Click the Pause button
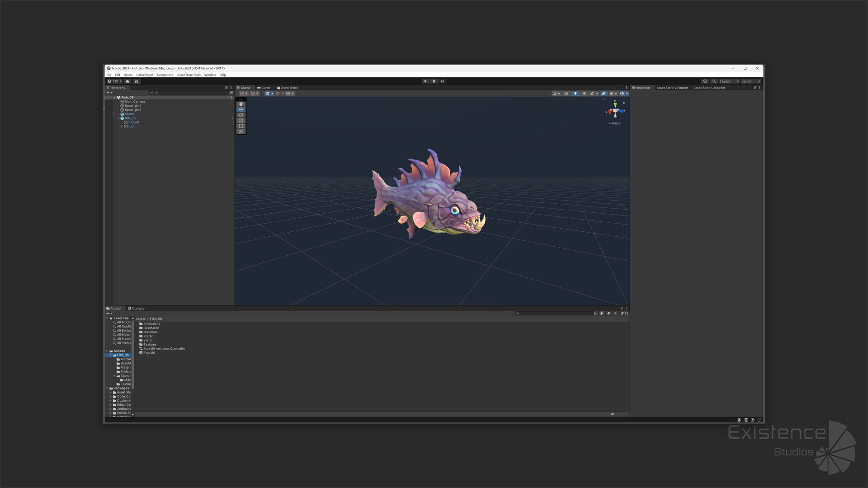Screen dimensions: 868x488 click(x=434, y=81)
